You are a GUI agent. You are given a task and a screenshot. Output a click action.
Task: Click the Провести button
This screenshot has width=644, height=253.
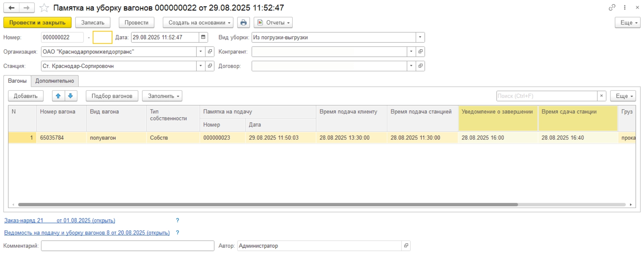click(136, 22)
